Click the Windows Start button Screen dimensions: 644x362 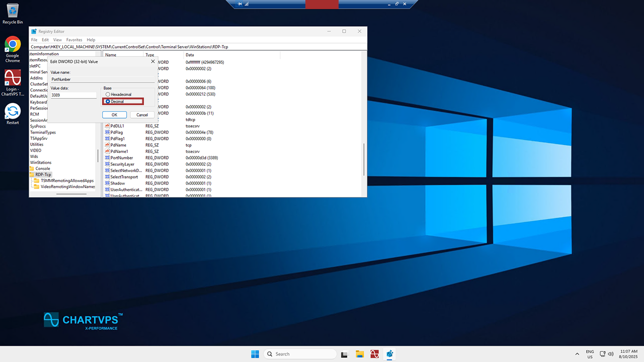(x=255, y=354)
